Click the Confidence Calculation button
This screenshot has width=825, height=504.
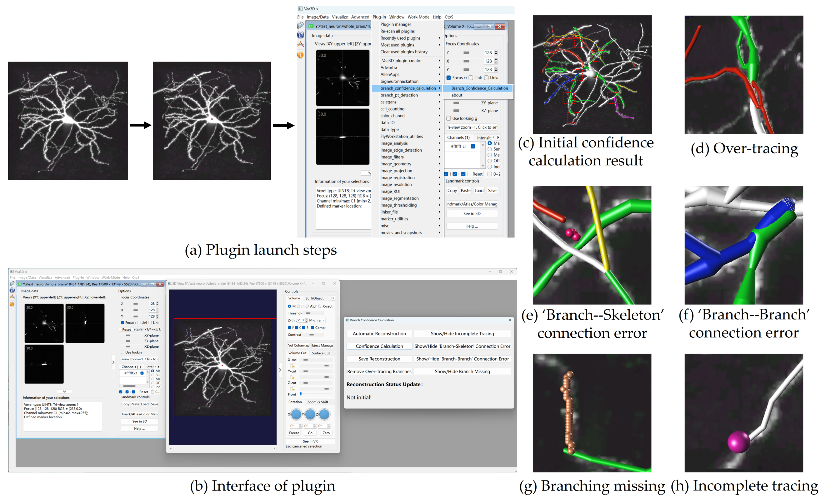click(379, 346)
